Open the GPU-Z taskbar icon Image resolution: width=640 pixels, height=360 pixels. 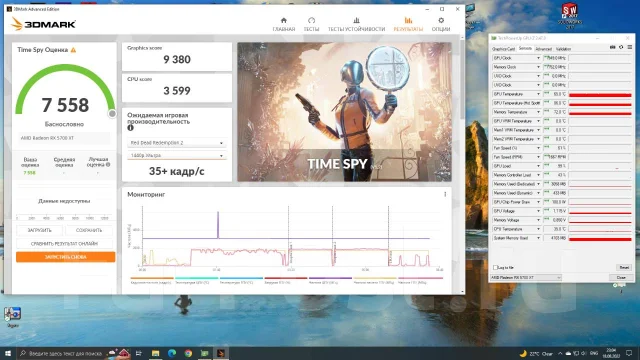pyautogui.click(x=204, y=353)
